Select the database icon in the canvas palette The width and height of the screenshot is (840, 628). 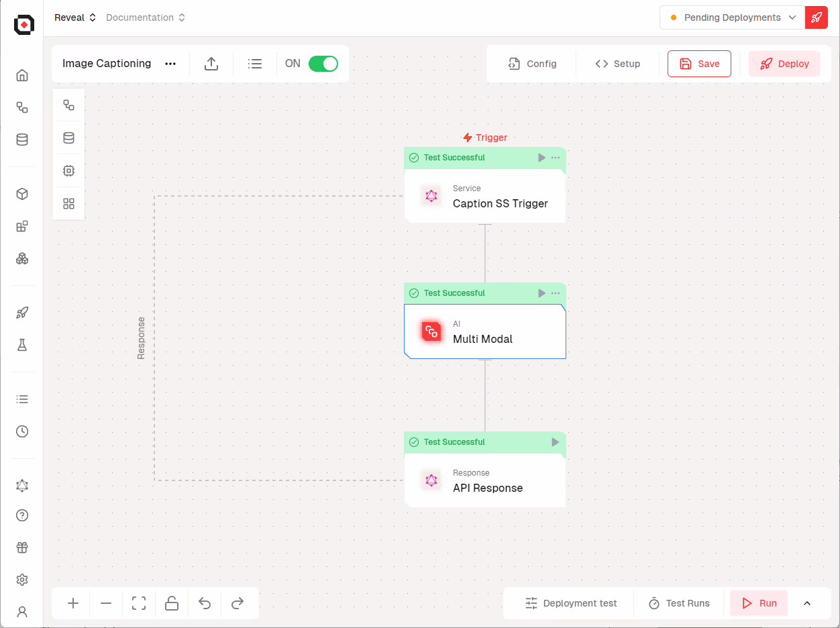pos(68,138)
